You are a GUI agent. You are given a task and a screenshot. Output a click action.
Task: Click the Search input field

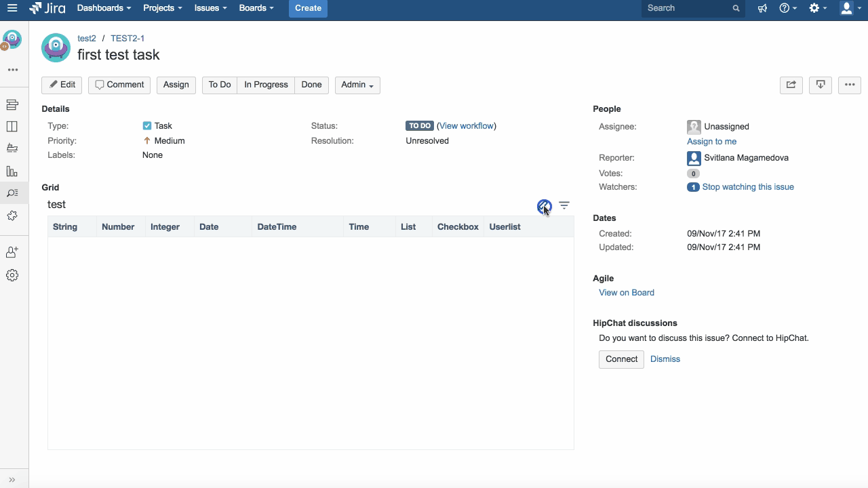pyautogui.click(x=686, y=8)
